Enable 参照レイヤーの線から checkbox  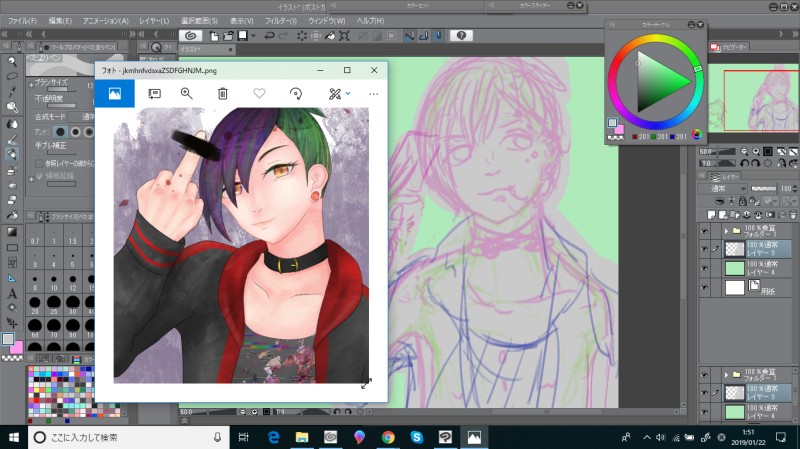point(39,163)
